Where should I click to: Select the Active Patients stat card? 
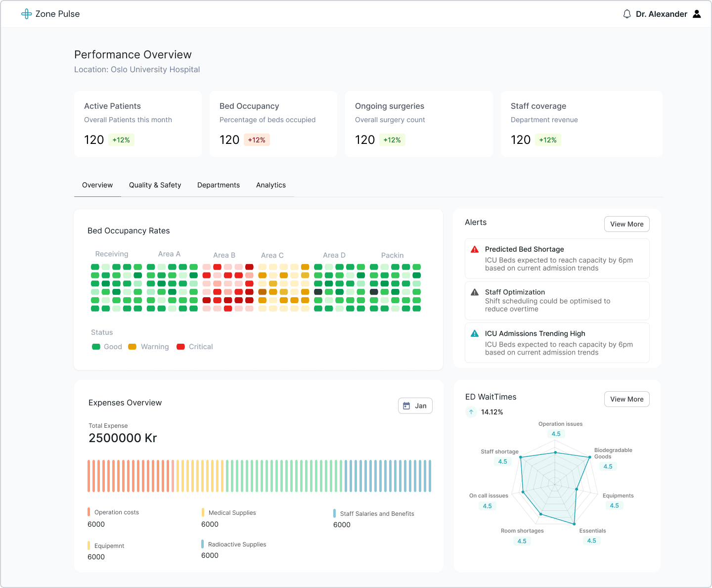138,124
